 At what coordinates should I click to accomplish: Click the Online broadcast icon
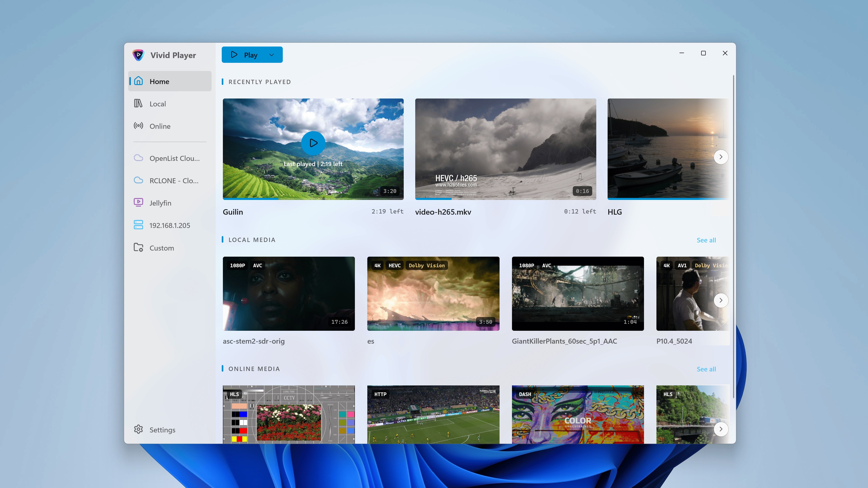tap(138, 126)
